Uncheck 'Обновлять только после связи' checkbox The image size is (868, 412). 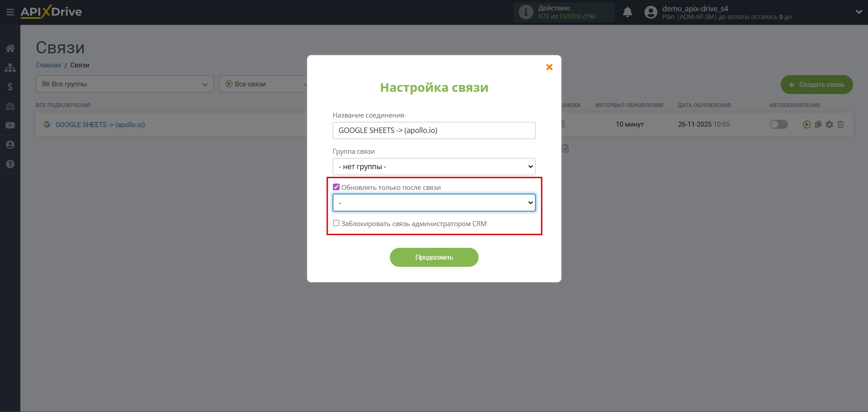[336, 187]
